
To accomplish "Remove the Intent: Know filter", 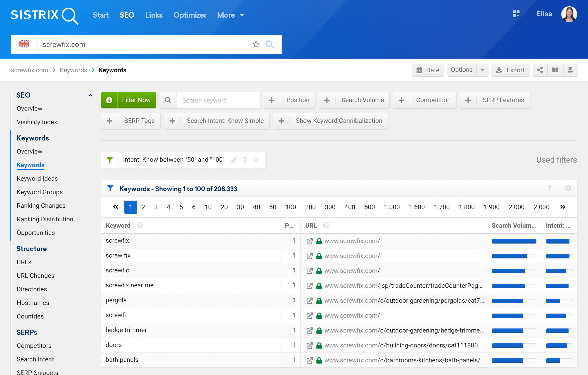I will click(256, 160).
